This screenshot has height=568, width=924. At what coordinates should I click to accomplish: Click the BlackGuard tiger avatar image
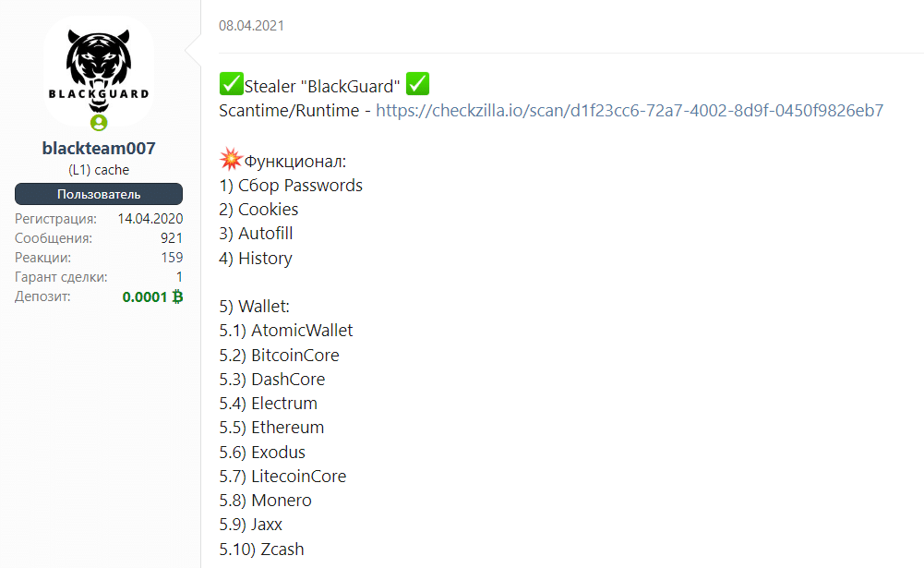tap(99, 70)
